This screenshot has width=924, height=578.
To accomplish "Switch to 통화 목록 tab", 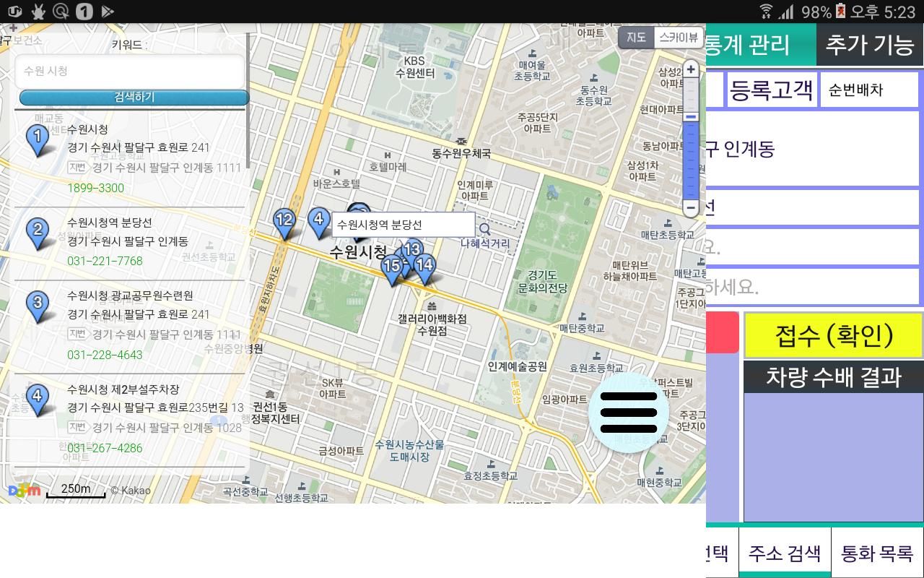I will coord(878,553).
